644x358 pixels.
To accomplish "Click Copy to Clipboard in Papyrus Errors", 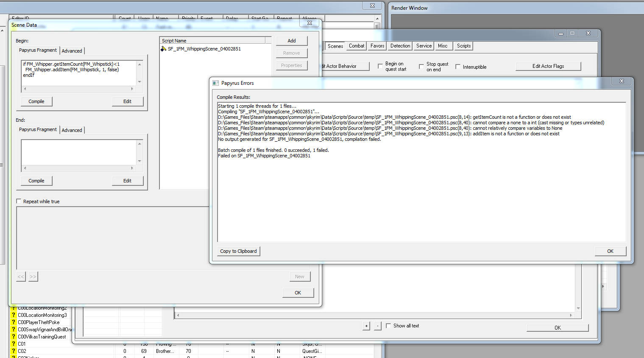I will pyautogui.click(x=238, y=251).
